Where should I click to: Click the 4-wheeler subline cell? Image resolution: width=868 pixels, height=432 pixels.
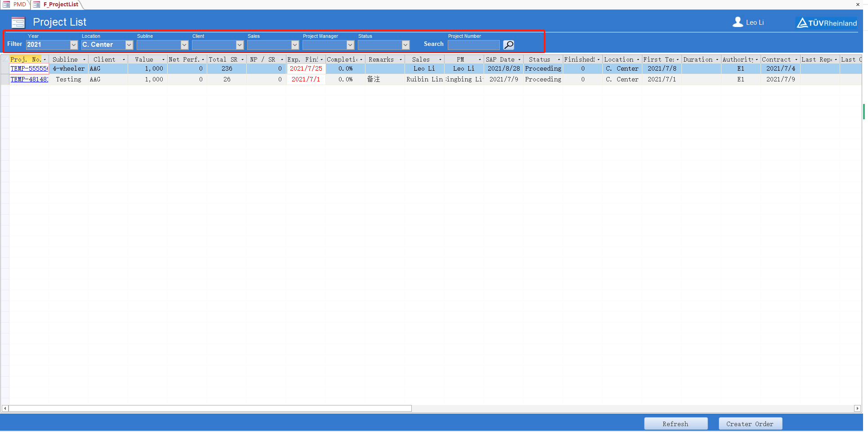pyautogui.click(x=68, y=68)
